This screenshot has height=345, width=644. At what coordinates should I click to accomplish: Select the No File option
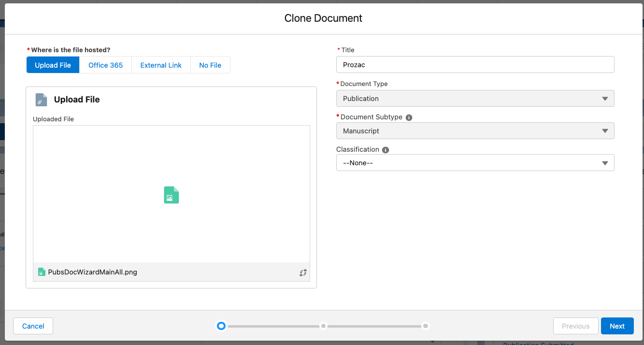point(210,65)
